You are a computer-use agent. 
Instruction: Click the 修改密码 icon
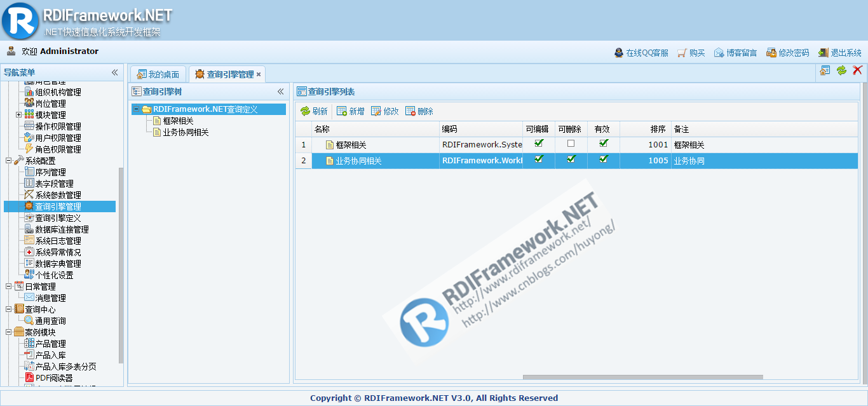click(x=771, y=53)
